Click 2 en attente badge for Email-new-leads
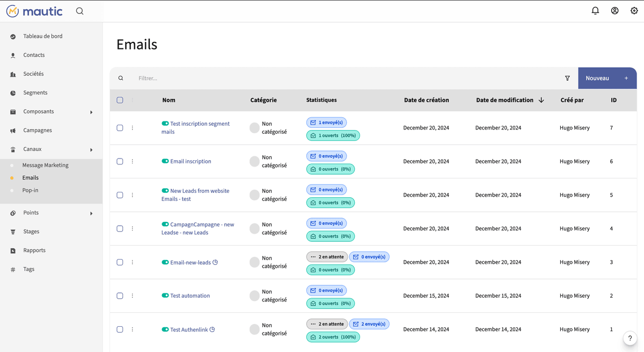 pyautogui.click(x=327, y=257)
